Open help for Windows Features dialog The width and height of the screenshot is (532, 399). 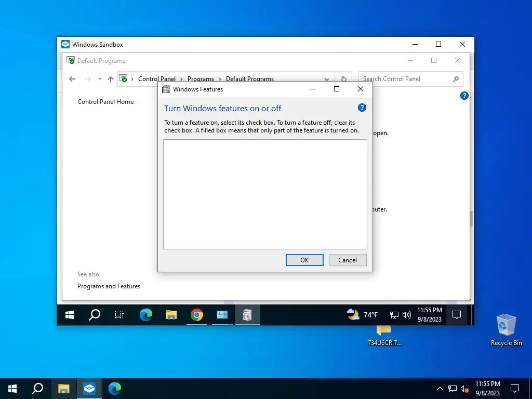click(362, 108)
